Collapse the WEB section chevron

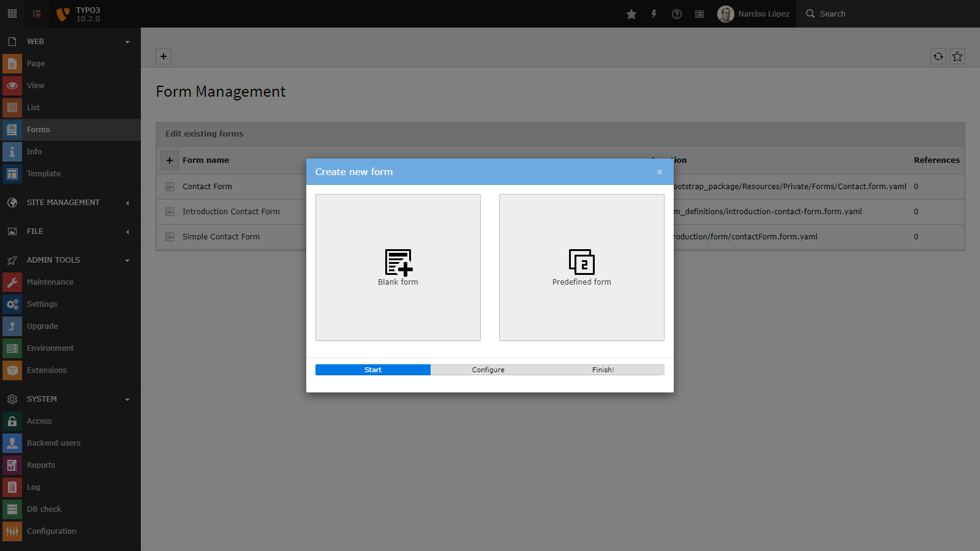tap(127, 42)
